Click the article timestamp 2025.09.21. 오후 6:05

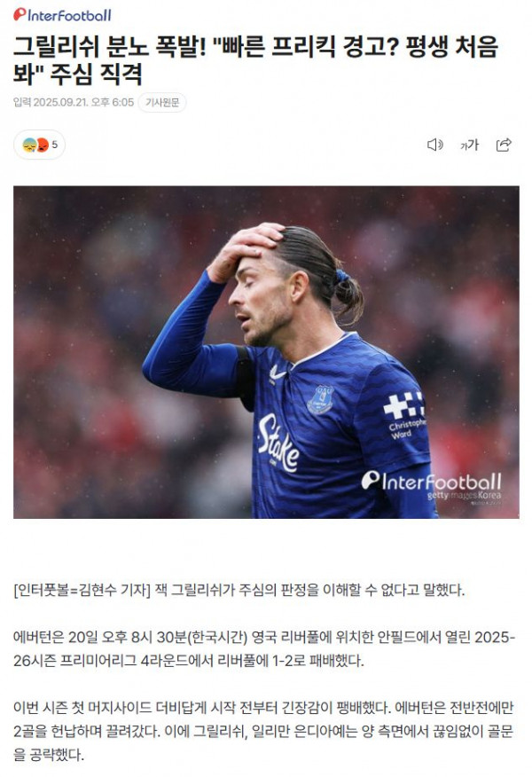tap(83, 102)
